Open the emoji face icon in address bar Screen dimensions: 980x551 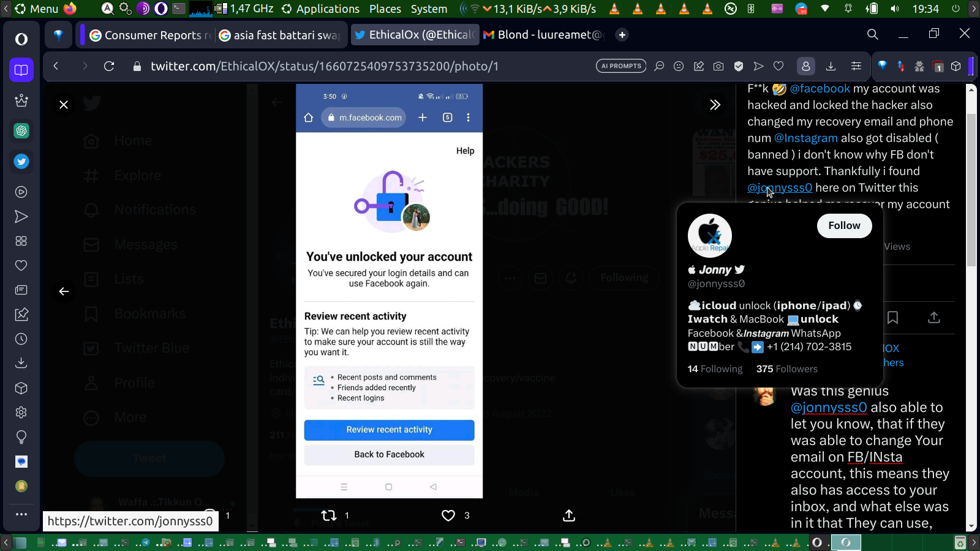679,66
